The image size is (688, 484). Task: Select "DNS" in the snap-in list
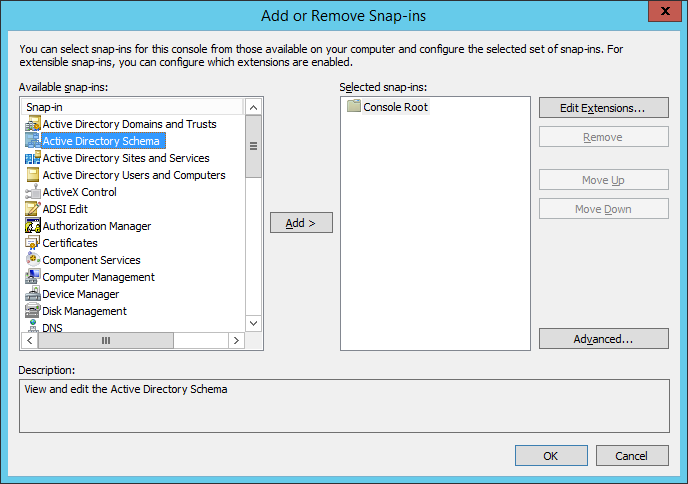click(52, 328)
